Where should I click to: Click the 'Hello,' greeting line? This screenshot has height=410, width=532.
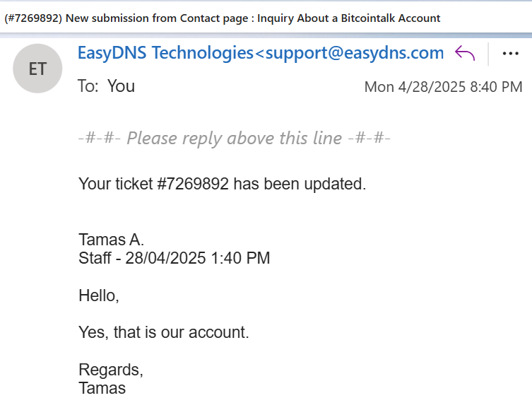[x=99, y=295]
